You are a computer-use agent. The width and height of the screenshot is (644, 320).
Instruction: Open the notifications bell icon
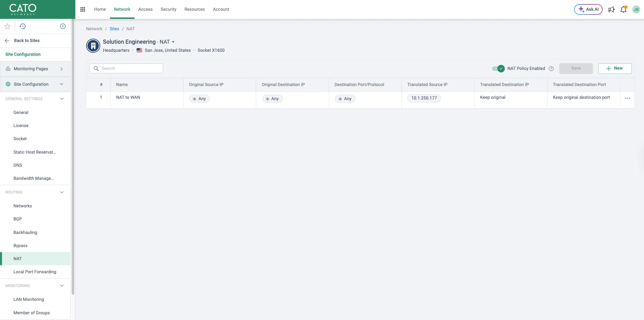pos(623,9)
